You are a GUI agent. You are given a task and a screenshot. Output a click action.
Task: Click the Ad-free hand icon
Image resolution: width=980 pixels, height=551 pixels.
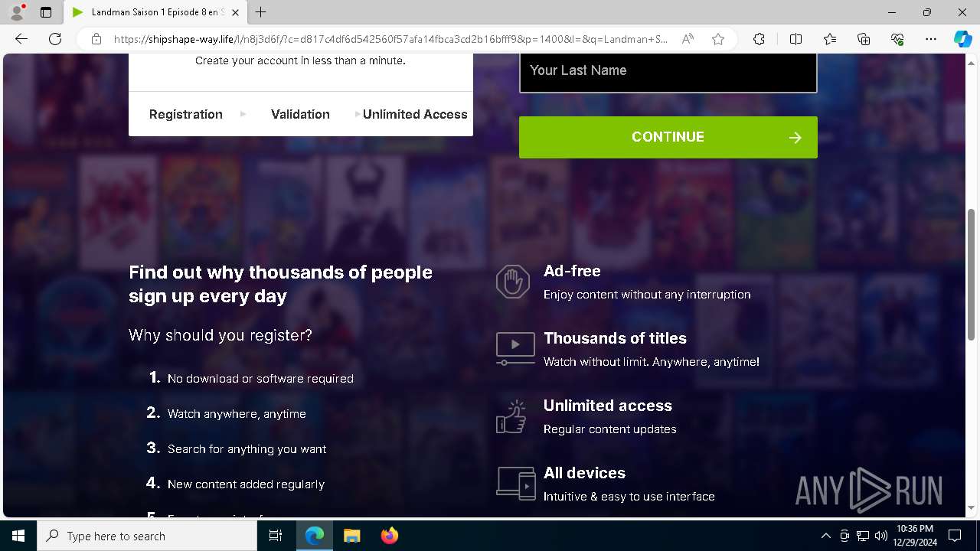[x=513, y=282]
